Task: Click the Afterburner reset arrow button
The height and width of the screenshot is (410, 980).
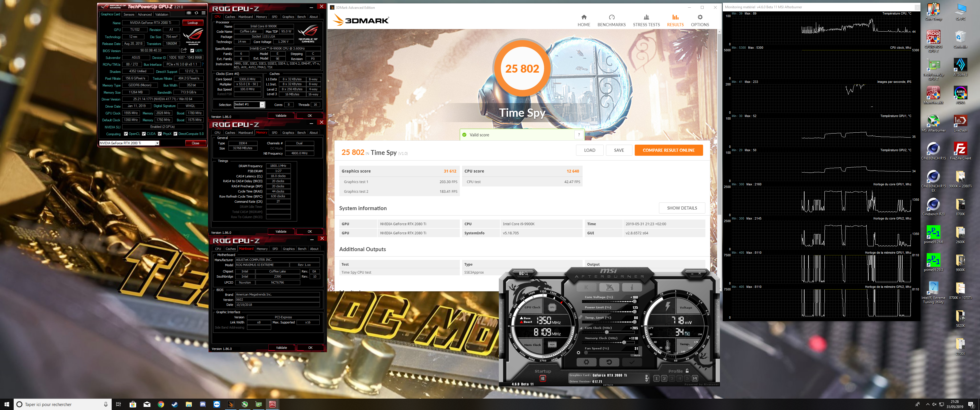Action: point(609,362)
